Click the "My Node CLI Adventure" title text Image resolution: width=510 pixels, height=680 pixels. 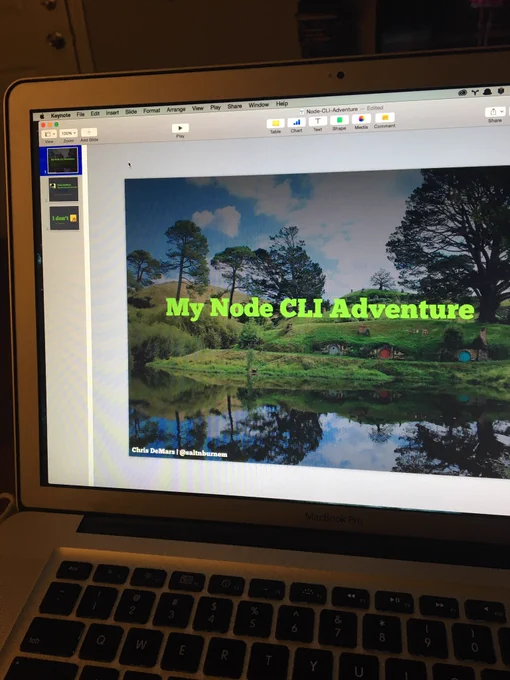(320, 309)
